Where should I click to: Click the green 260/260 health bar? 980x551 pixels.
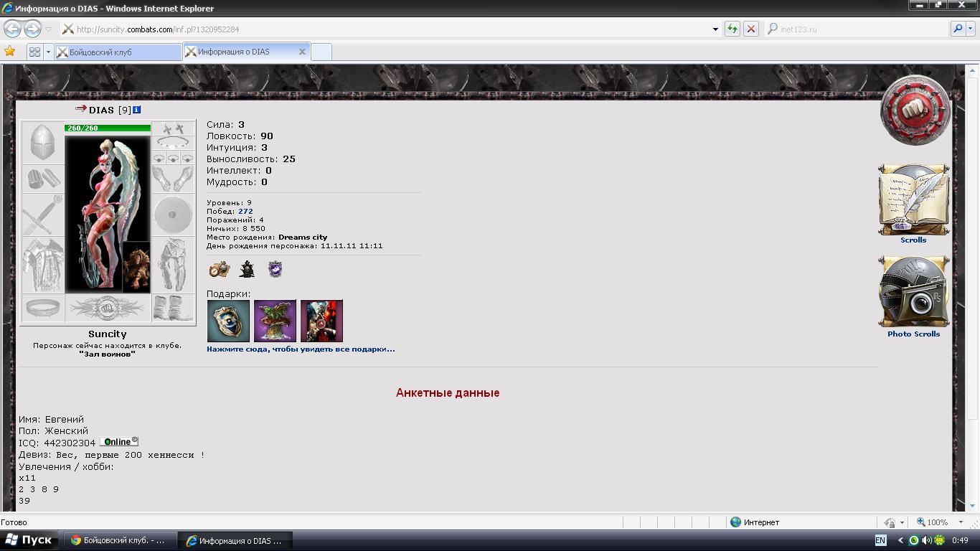coord(108,128)
